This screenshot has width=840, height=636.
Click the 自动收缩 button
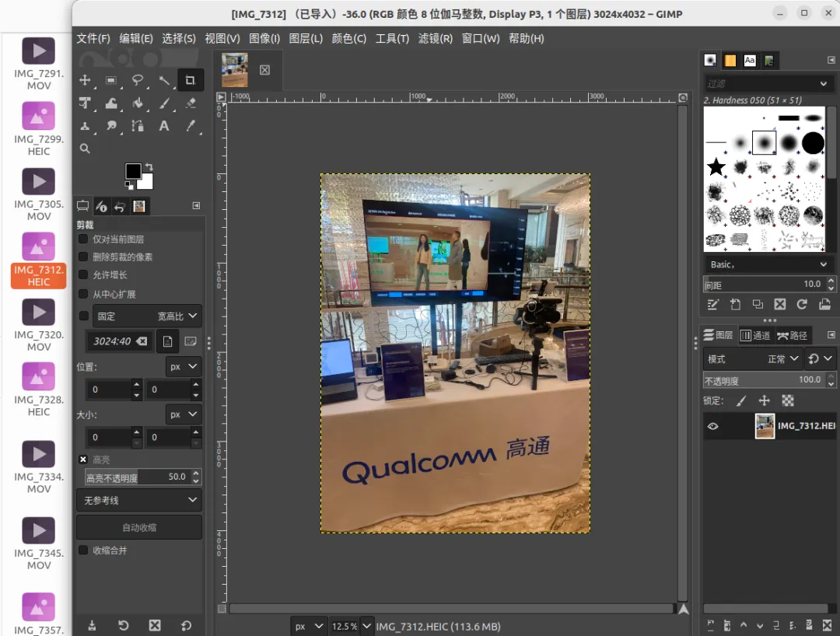[x=138, y=528]
